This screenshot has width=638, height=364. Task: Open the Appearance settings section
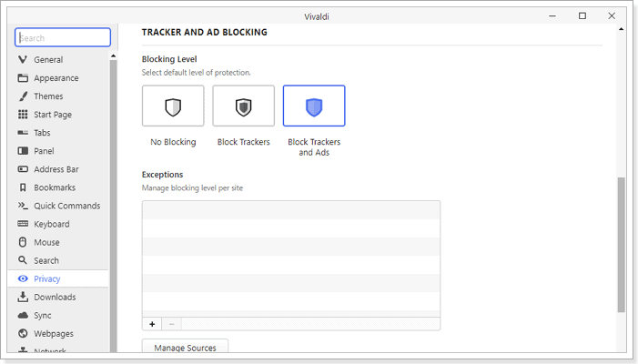point(56,78)
